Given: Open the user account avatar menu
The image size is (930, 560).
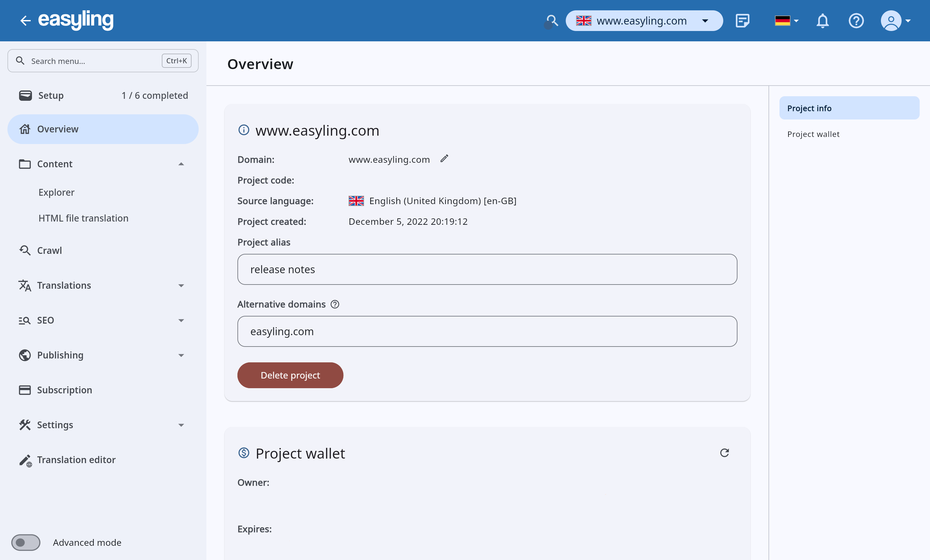Looking at the screenshot, I should (895, 20).
